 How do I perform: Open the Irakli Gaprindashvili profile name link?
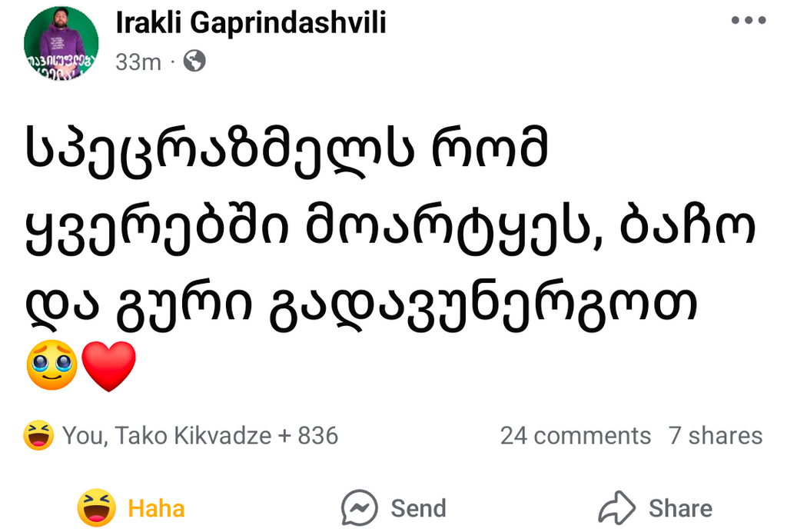[x=251, y=24]
